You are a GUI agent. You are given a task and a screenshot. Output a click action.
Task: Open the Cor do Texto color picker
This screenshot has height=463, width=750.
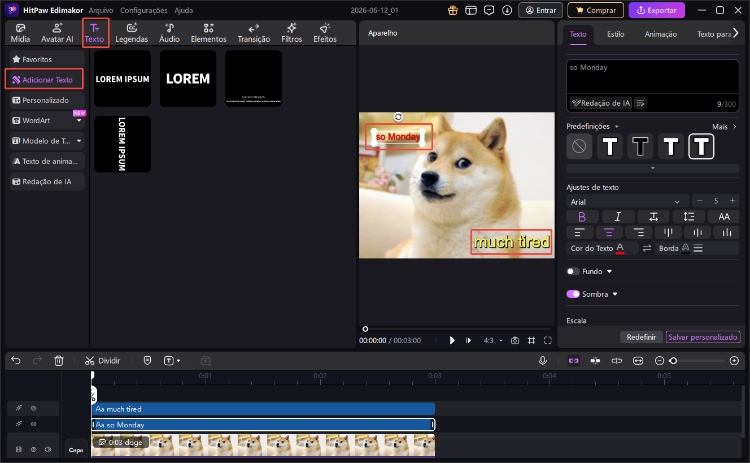click(620, 248)
